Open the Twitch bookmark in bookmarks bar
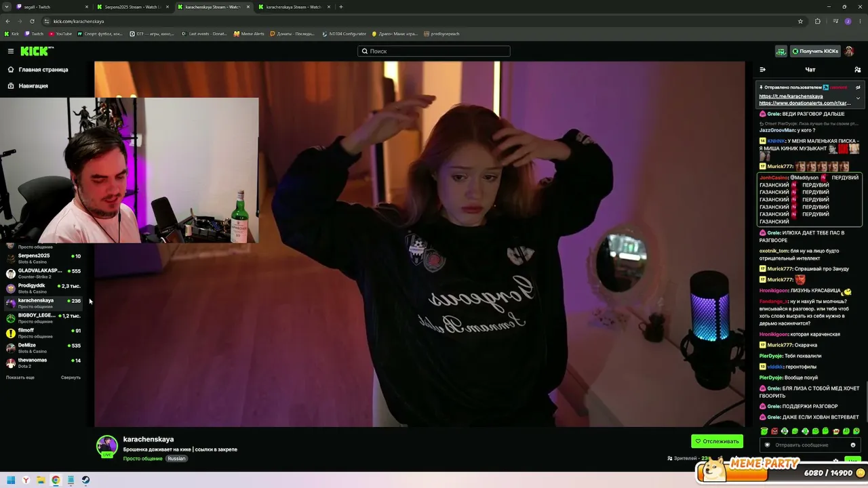 tap(34, 34)
